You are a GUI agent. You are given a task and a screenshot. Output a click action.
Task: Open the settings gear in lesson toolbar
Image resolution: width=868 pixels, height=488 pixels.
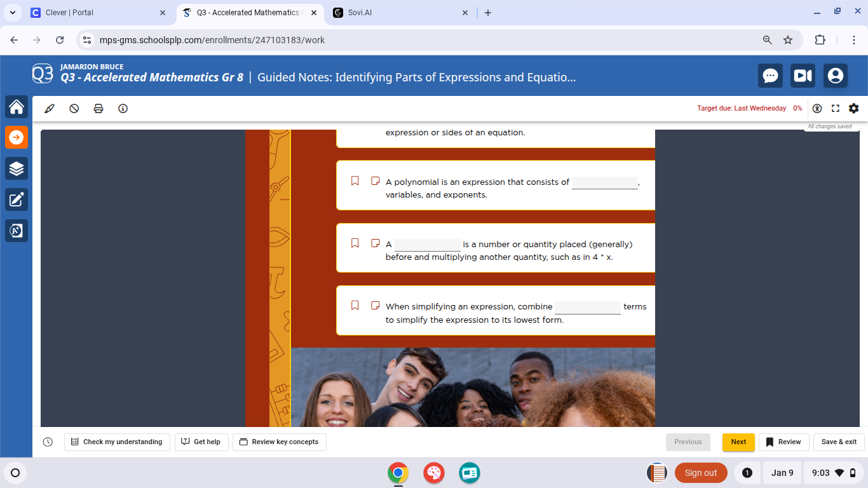853,109
